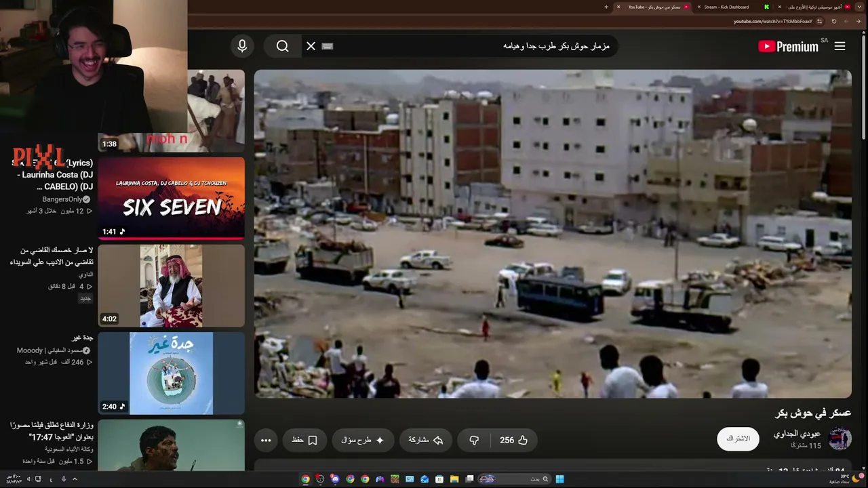Reload the page
The image size is (868, 488).
[x=834, y=21]
